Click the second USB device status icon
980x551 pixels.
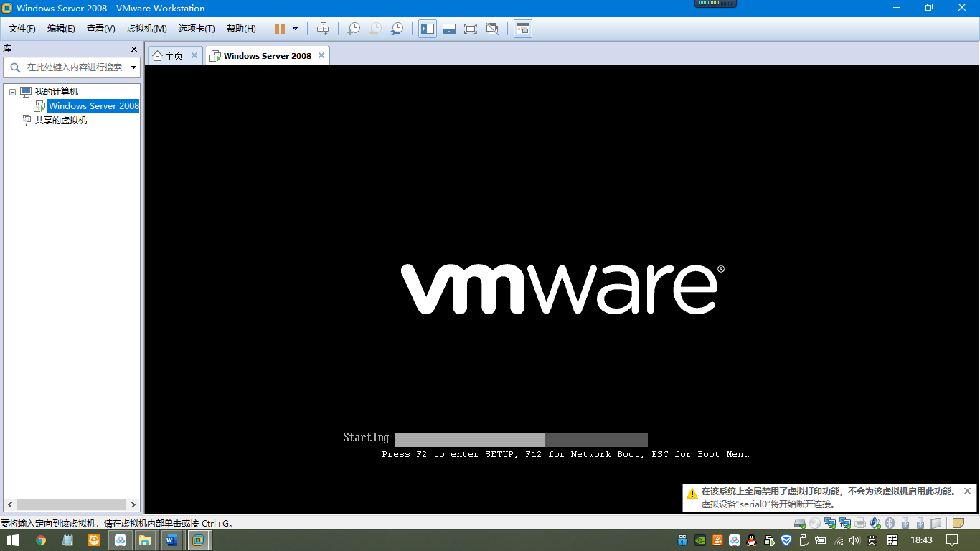920,523
